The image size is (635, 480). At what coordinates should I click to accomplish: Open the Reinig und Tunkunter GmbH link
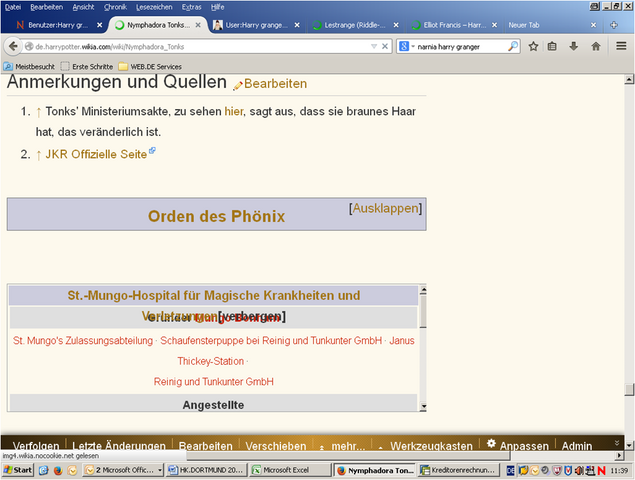click(213, 382)
